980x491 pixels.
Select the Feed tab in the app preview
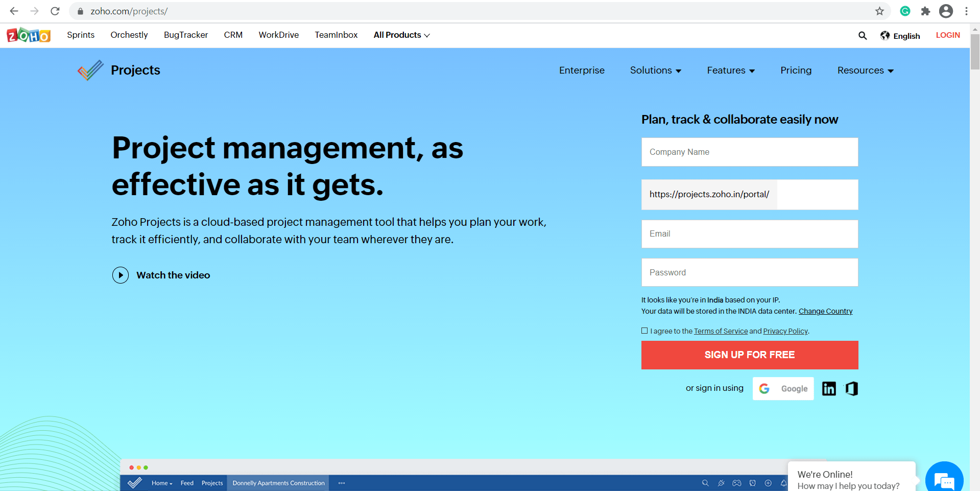pos(187,483)
